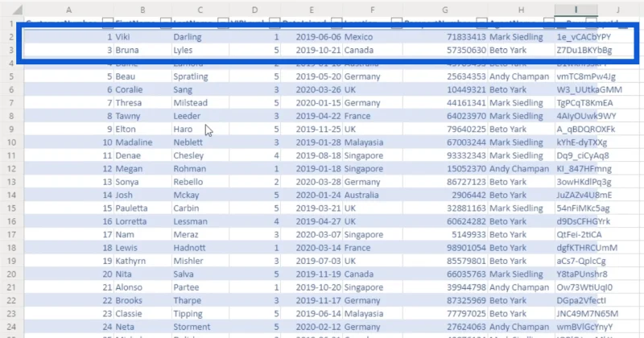This screenshot has width=644, height=338.
Task: Select the location cell 'Malayasia' in row 10
Action: pyautogui.click(x=372, y=142)
